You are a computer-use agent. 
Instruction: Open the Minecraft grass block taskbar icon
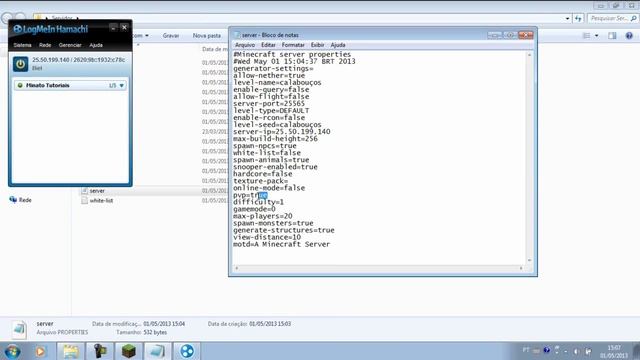(x=129, y=351)
